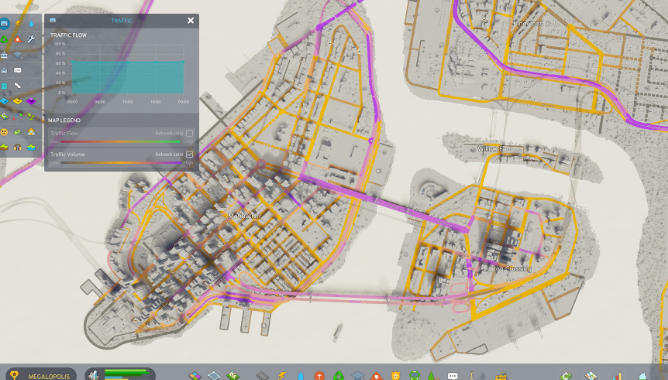
Task: Open the Happiness smiley face info view
Action: (x=4, y=132)
